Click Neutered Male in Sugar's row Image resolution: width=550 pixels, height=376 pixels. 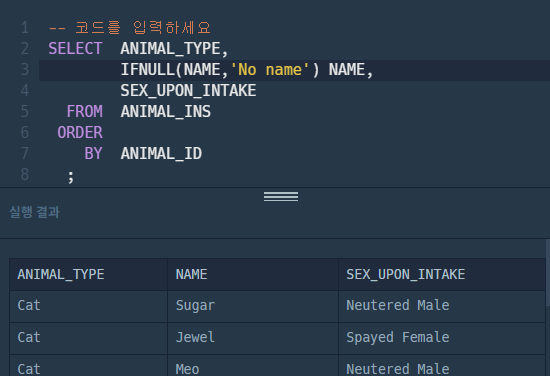coord(442,307)
